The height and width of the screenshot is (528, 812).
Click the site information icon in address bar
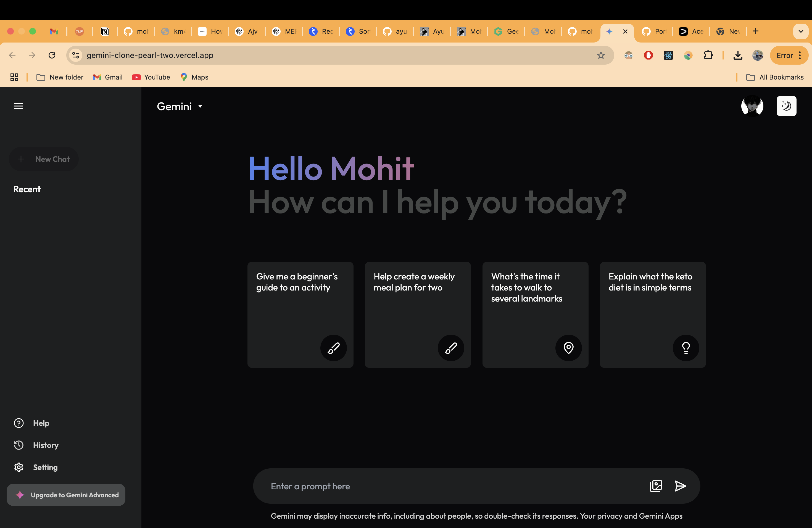pyautogui.click(x=76, y=55)
